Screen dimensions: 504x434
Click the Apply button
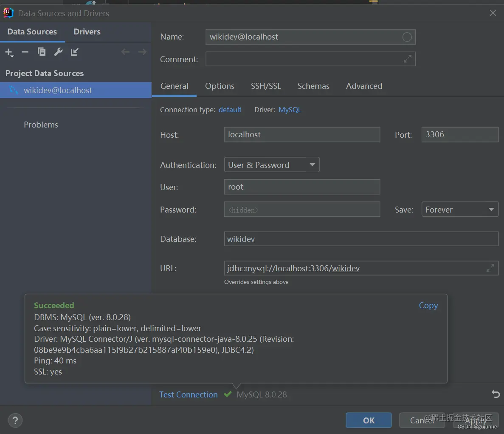click(476, 420)
